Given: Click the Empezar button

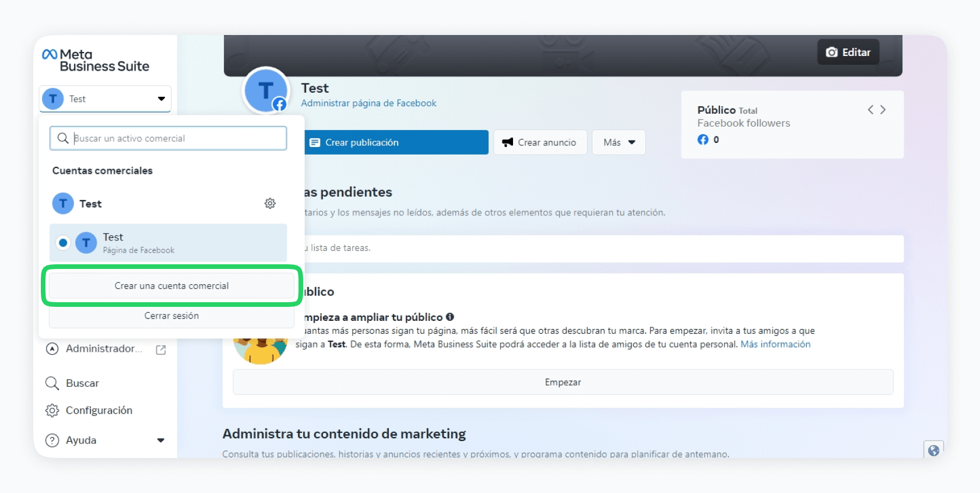Looking at the screenshot, I should (x=563, y=382).
